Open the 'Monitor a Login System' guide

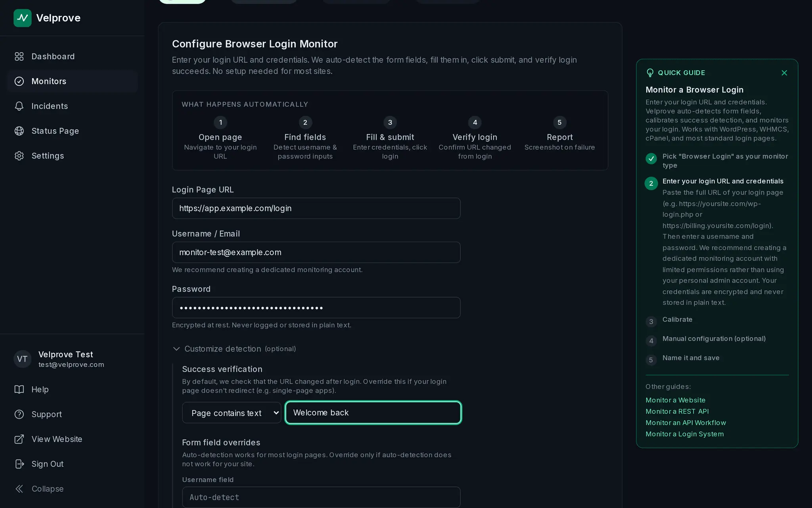pos(684,434)
